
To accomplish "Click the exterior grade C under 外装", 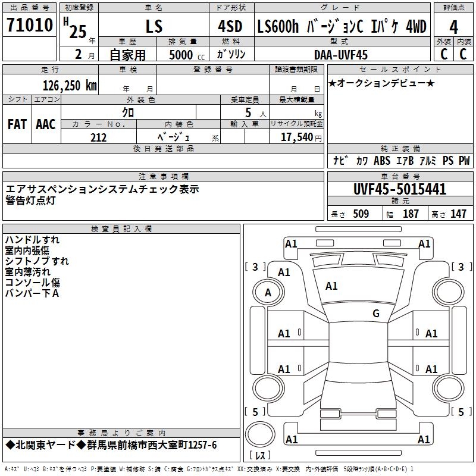I will pyautogui.click(x=444, y=54).
